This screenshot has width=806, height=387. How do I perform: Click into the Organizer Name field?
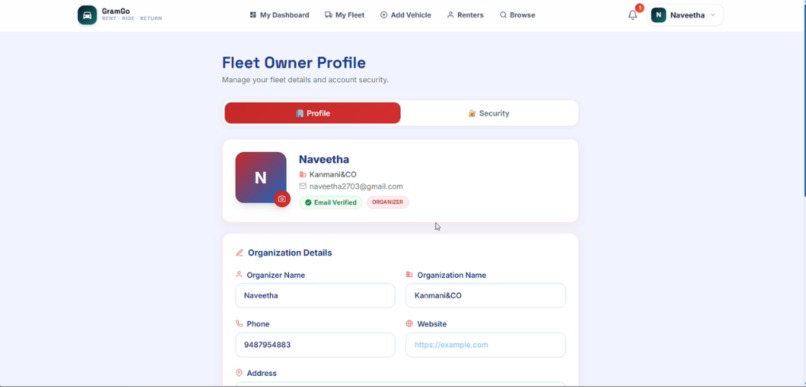tap(315, 296)
